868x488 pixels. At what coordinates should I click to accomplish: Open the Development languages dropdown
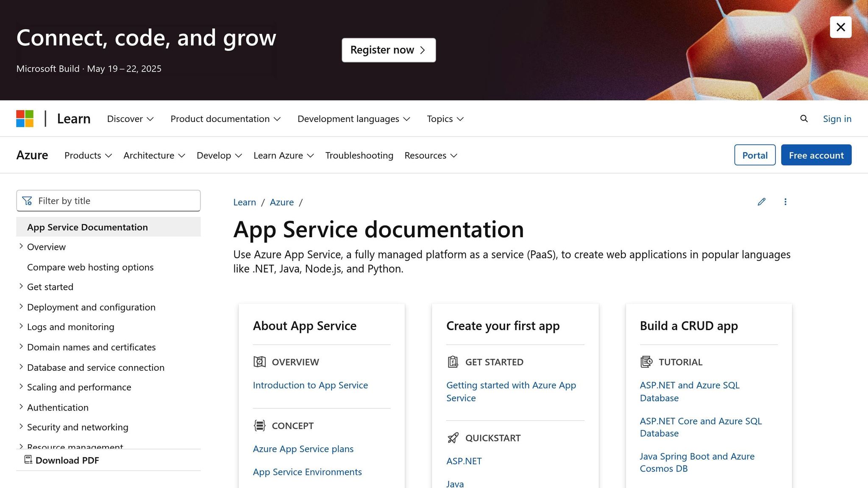coord(354,119)
